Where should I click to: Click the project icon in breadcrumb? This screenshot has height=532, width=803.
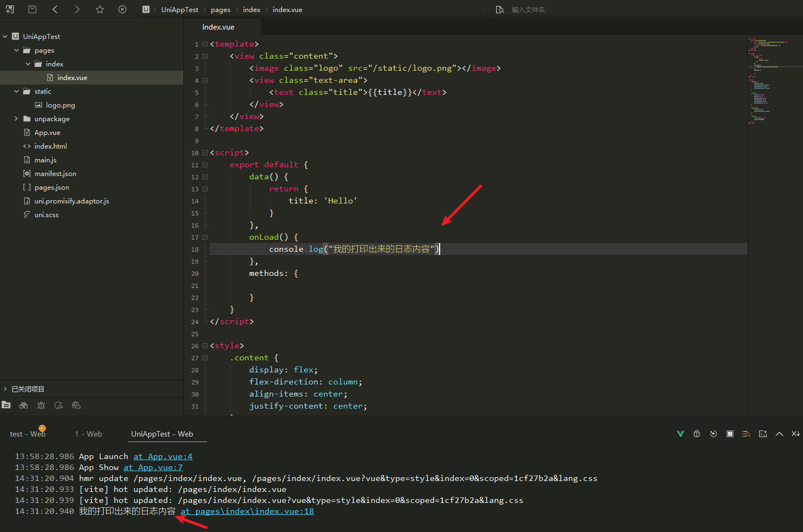[146, 9]
